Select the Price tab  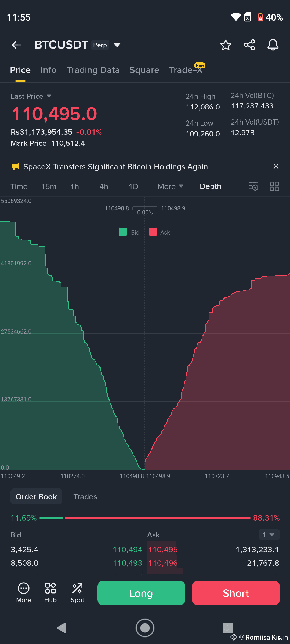pyautogui.click(x=20, y=70)
